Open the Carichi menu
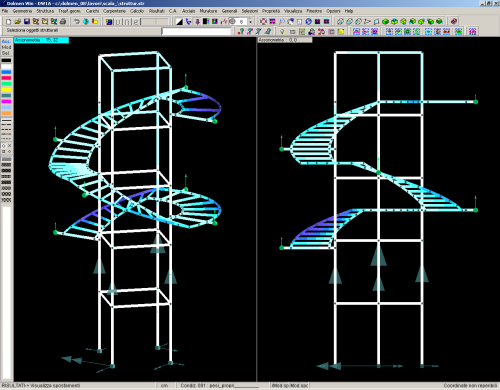The image size is (500, 390). pyautogui.click(x=92, y=11)
